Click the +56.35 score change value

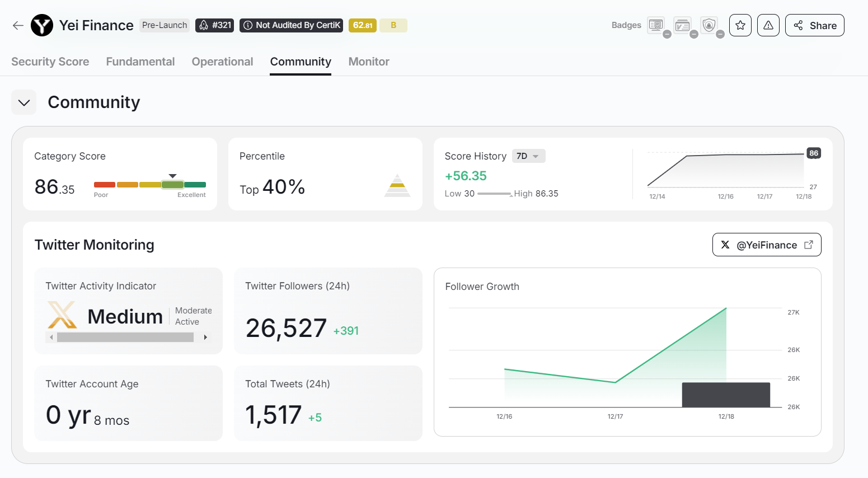(466, 176)
